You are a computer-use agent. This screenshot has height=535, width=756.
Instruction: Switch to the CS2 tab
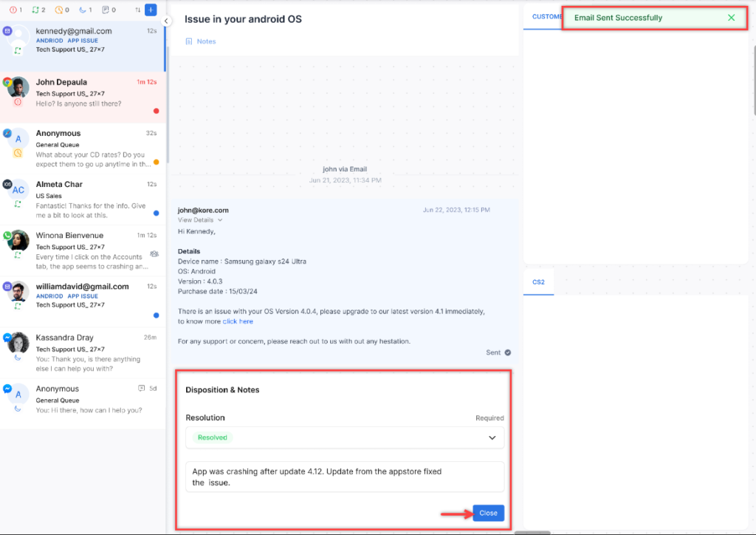(x=538, y=282)
